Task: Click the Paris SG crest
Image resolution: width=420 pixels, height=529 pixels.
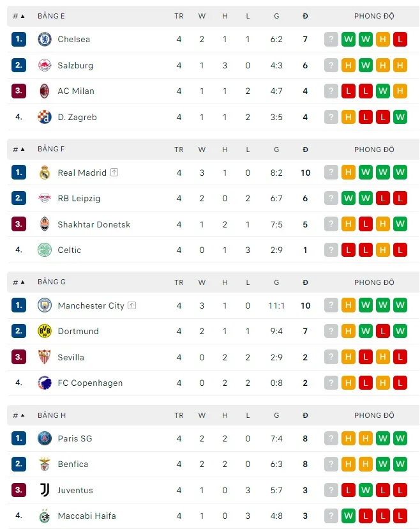Action: (45, 438)
